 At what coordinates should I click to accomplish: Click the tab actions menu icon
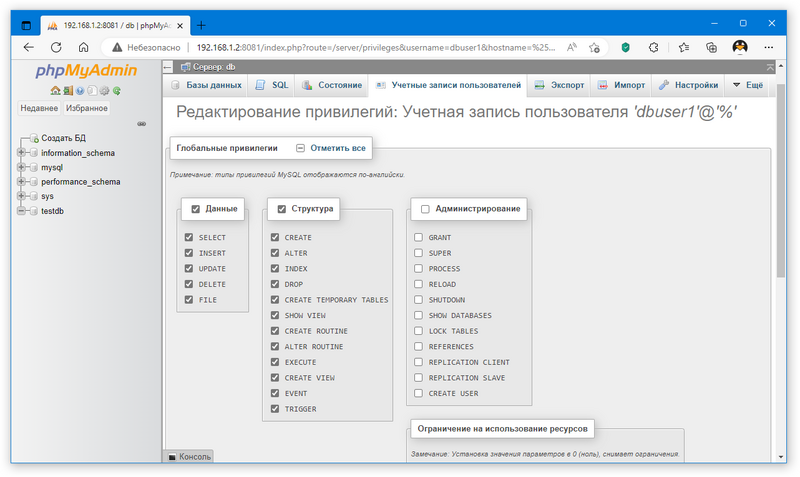click(x=27, y=25)
